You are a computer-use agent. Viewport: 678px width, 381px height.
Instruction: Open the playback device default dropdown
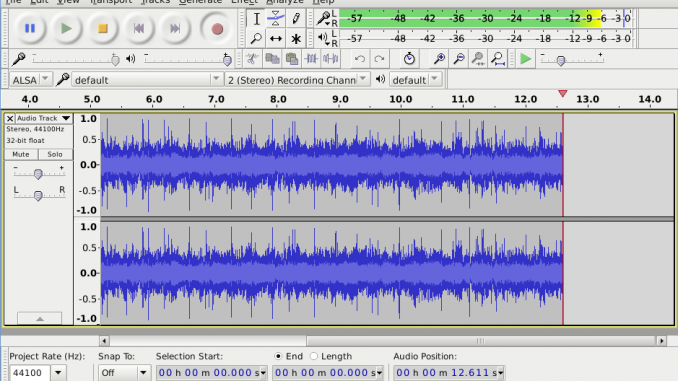[x=415, y=80]
